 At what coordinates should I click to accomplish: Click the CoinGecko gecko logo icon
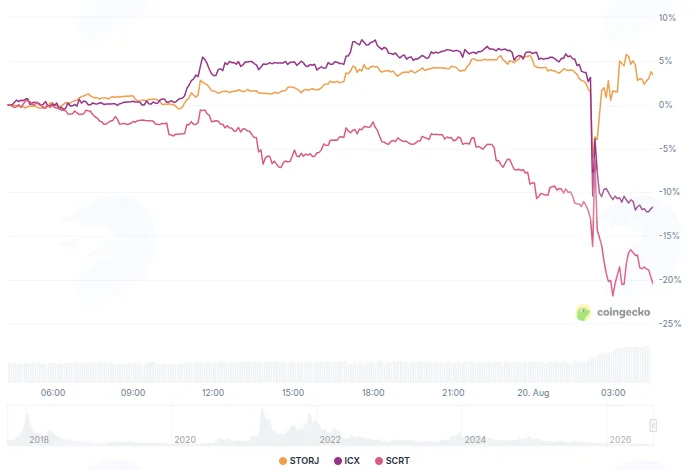pyautogui.click(x=583, y=313)
